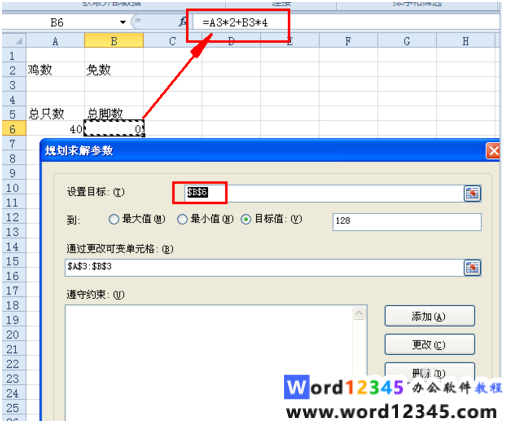Click the 更改 button to change a constraint
This screenshot has width=507, height=428.
(429, 344)
